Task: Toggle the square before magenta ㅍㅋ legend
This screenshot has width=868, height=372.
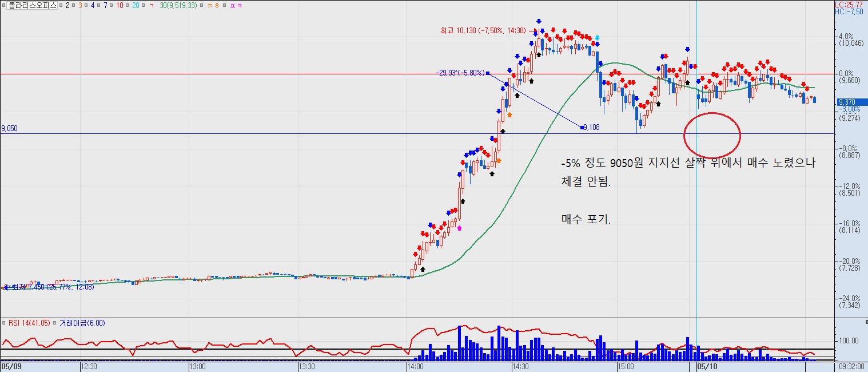Action: coord(224,5)
